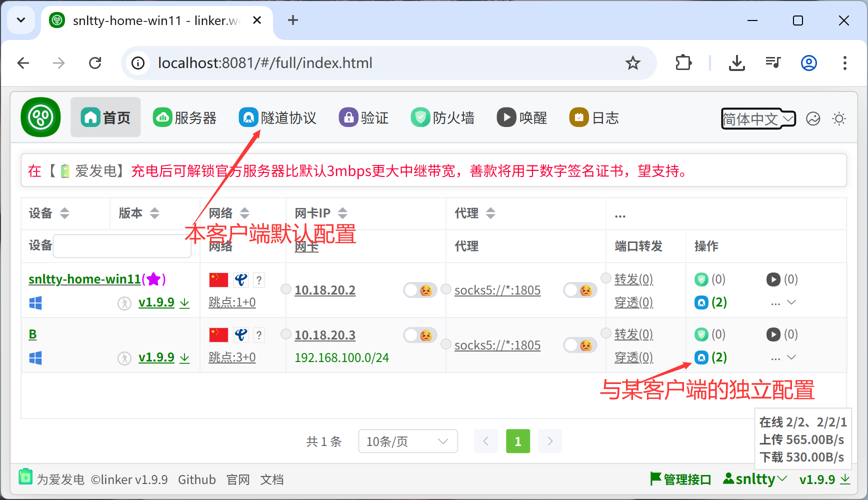Open the 10条/页 page size dropdown
This screenshot has width=868, height=500.
coord(407,441)
